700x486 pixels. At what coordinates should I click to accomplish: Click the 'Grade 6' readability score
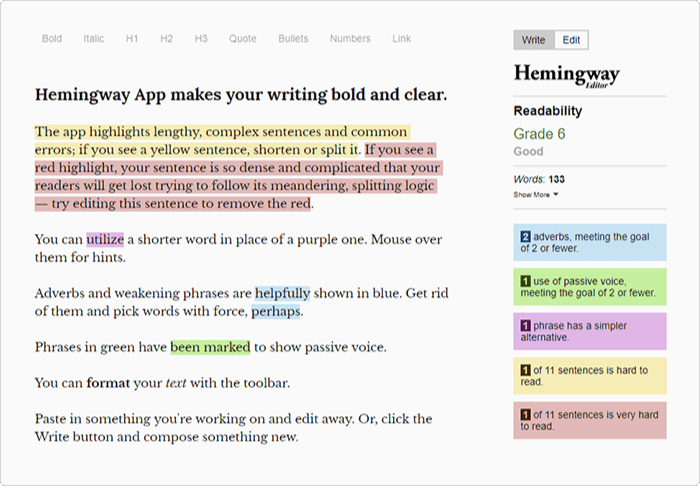pos(539,134)
